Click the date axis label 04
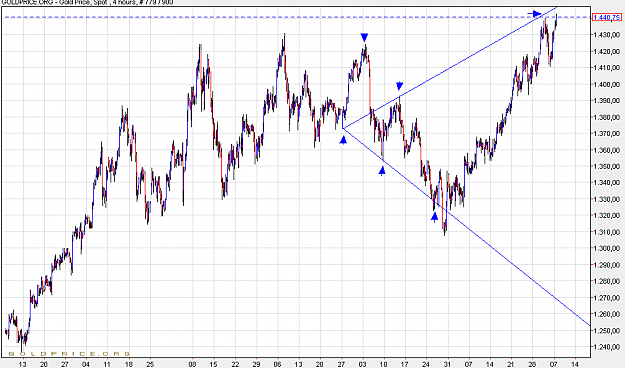The image size is (625, 368). tap(85, 364)
